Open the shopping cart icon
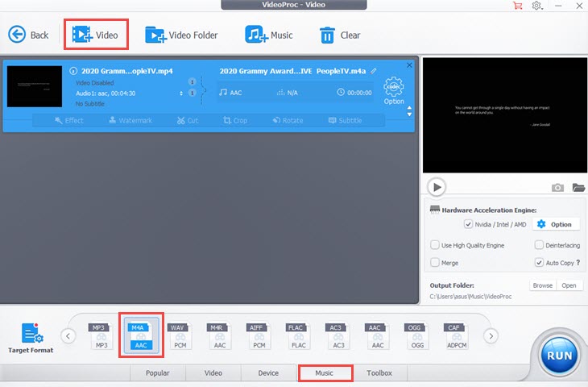 (517, 6)
